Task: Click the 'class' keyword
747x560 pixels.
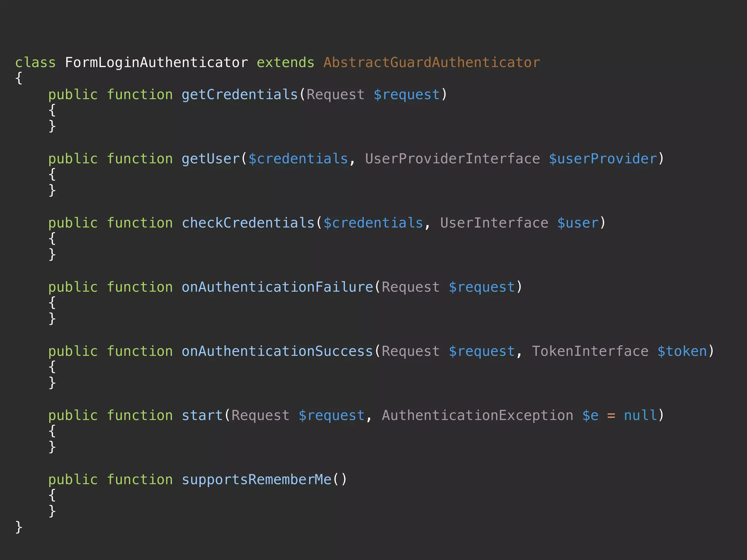Action: coord(35,62)
